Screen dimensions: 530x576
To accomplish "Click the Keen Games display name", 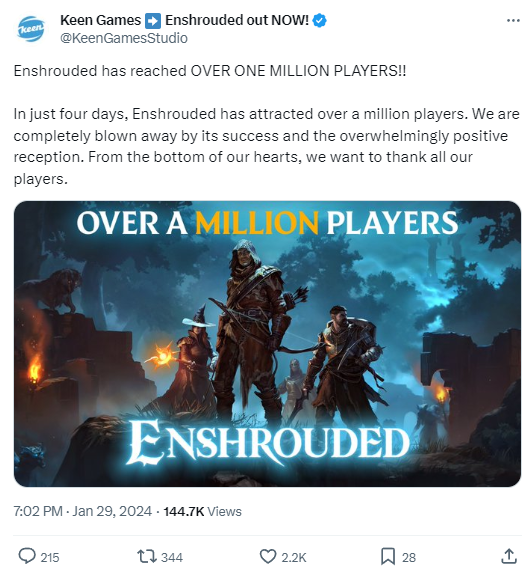I will 100,20.
